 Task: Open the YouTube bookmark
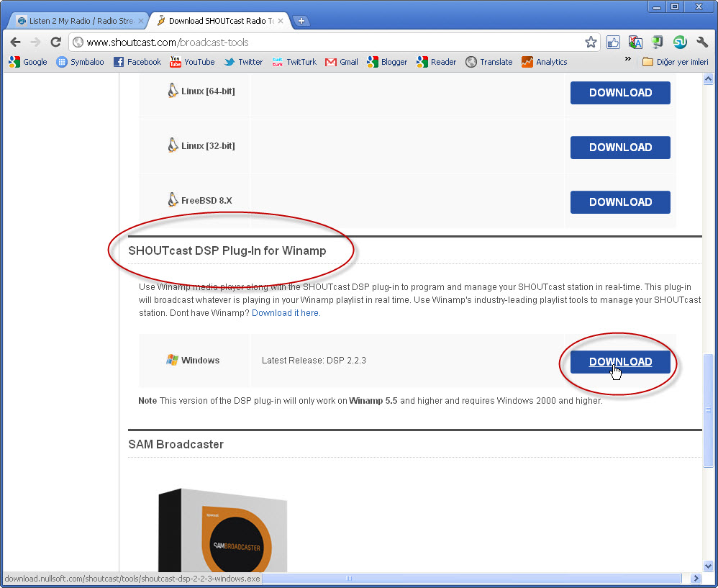click(192, 62)
